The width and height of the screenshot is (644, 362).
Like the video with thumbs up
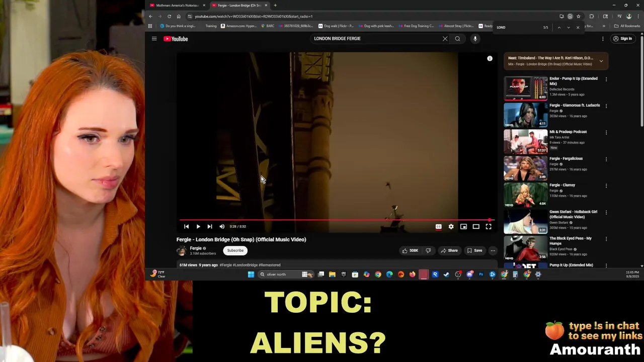[410, 250]
